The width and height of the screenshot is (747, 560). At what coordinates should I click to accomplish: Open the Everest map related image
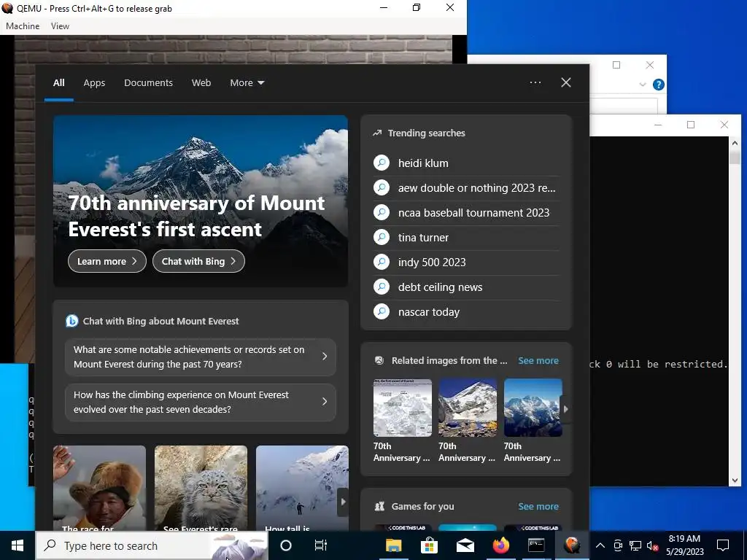403,408
